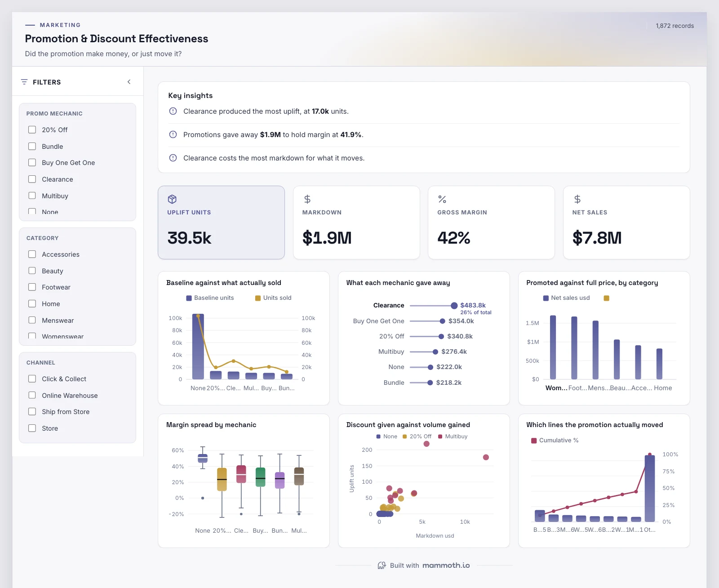Toggle Net sales usd legend swatch

(x=546, y=298)
